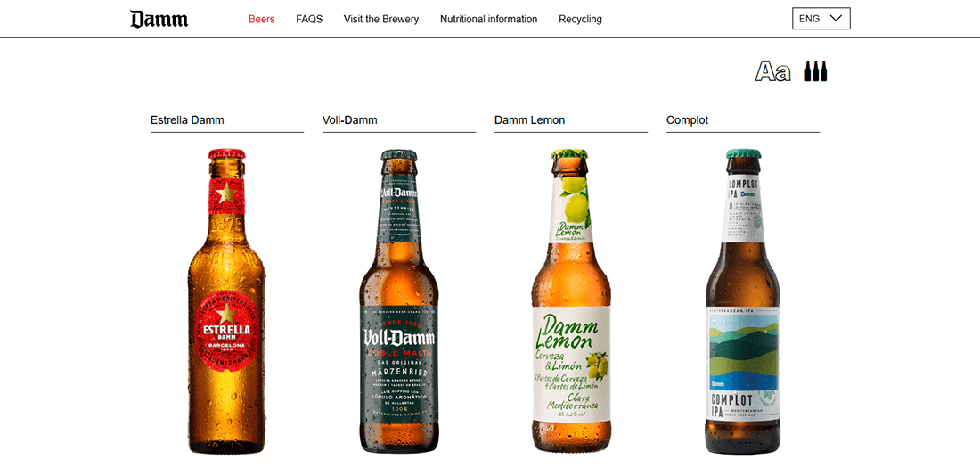
Task: Open the Recycling page
Action: [x=580, y=19]
